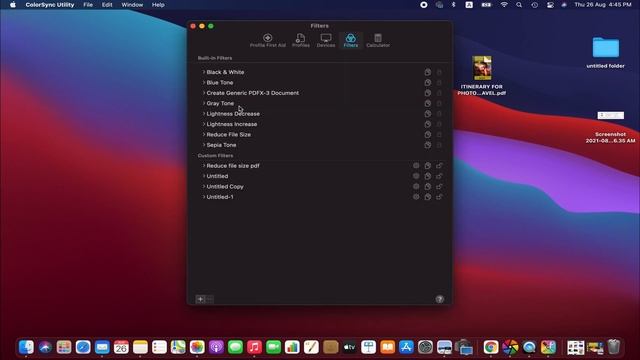
Task: Toggle the lock on Reduce file size pdf
Action: point(439,166)
